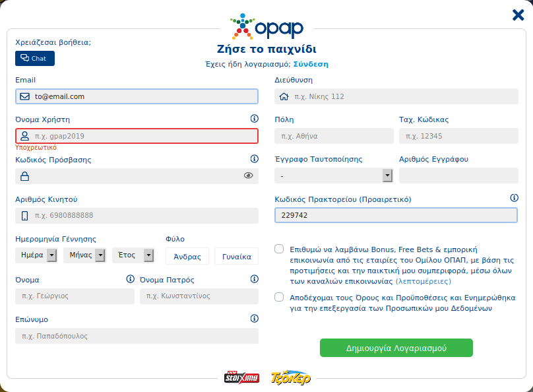Click info icon next to Κωδικός Πρόσβασης
533x392 pixels.
point(254,159)
